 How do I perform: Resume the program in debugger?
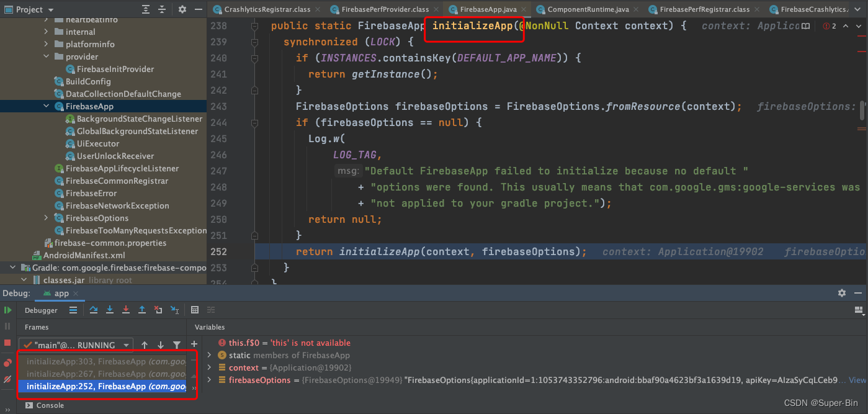point(7,310)
